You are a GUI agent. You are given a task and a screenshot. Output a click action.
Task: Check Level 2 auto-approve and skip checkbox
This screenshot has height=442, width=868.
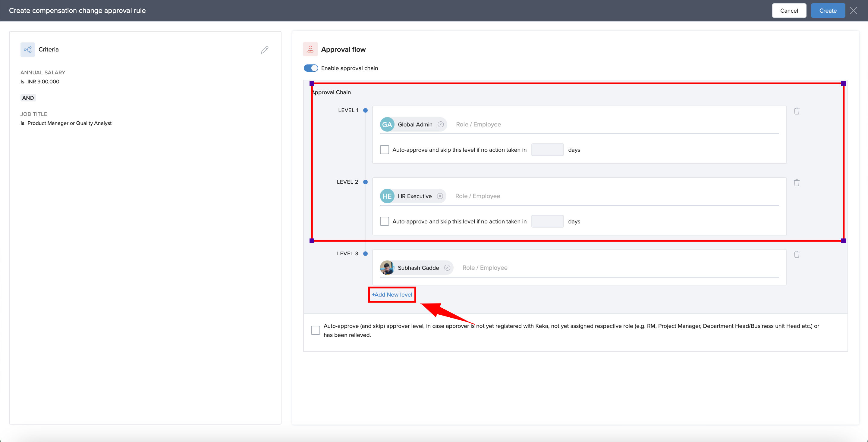tap(385, 222)
